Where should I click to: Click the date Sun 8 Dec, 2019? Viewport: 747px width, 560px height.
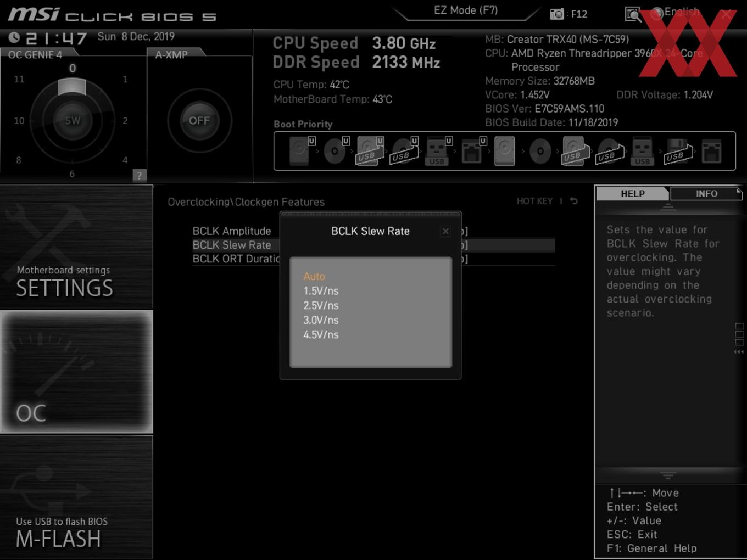pyautogui.click(x=136, y=37)
